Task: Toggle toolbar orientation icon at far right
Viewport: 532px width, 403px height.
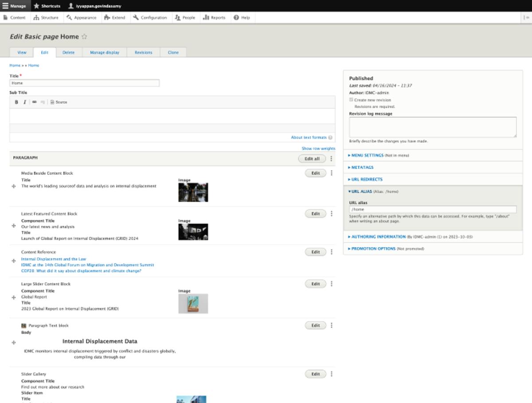Action: (526, 18)
